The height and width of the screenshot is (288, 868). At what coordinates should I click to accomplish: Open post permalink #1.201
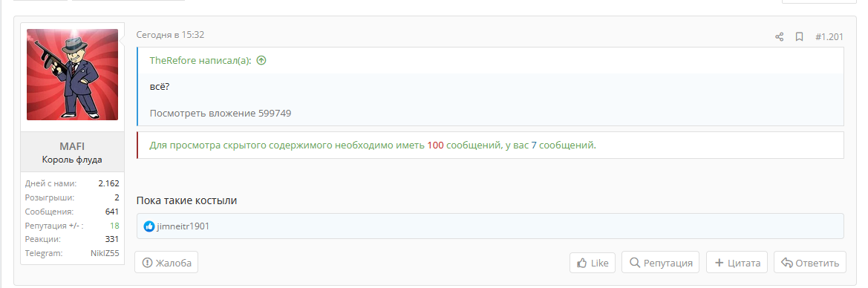point(829,37)
